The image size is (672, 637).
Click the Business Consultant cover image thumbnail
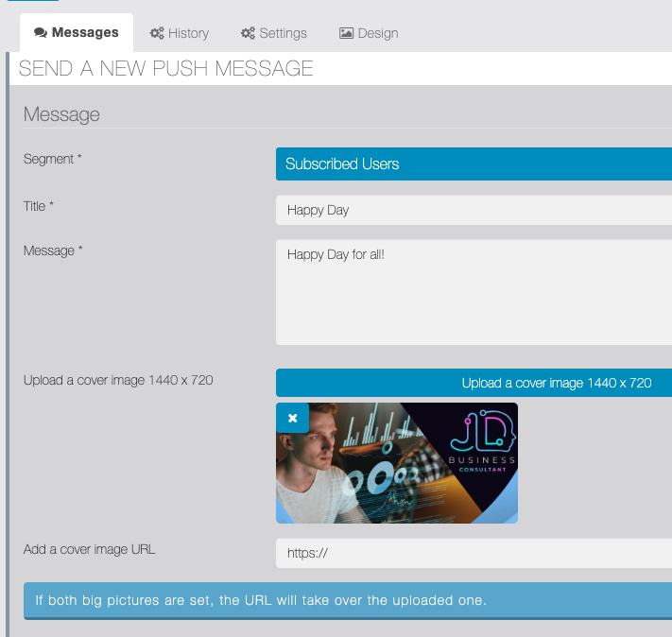[397, 463]
